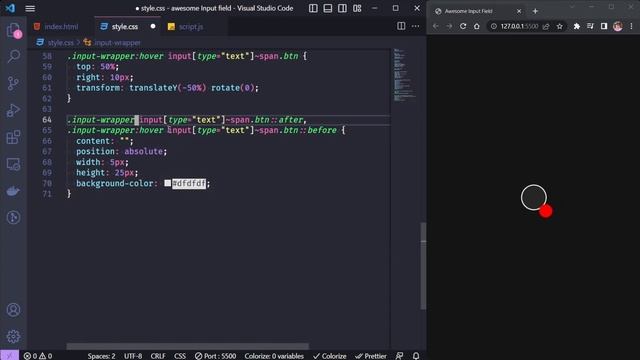Change UTF-8 file encoding

tap(133, 356)
